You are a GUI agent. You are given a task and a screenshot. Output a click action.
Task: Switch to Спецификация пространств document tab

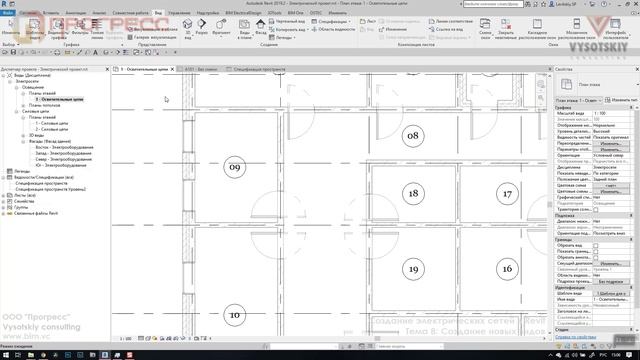tap(256, 69)
